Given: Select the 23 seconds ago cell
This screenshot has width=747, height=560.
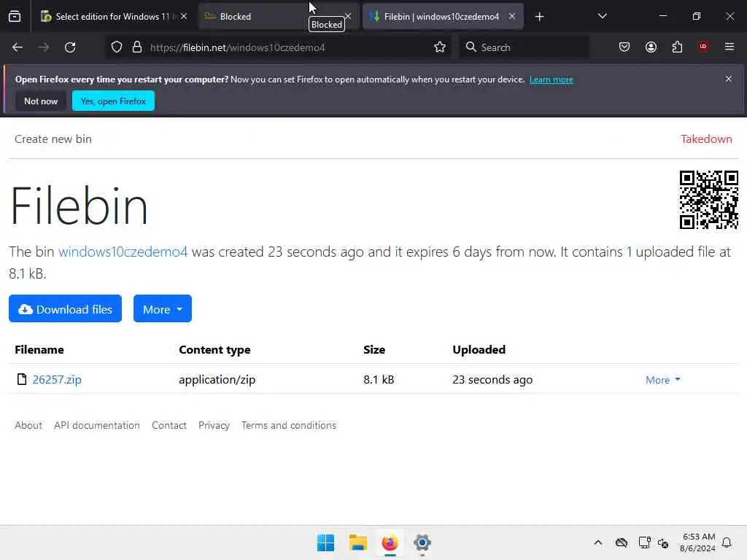Looking at the screenshot, I should tap(492, 379).
